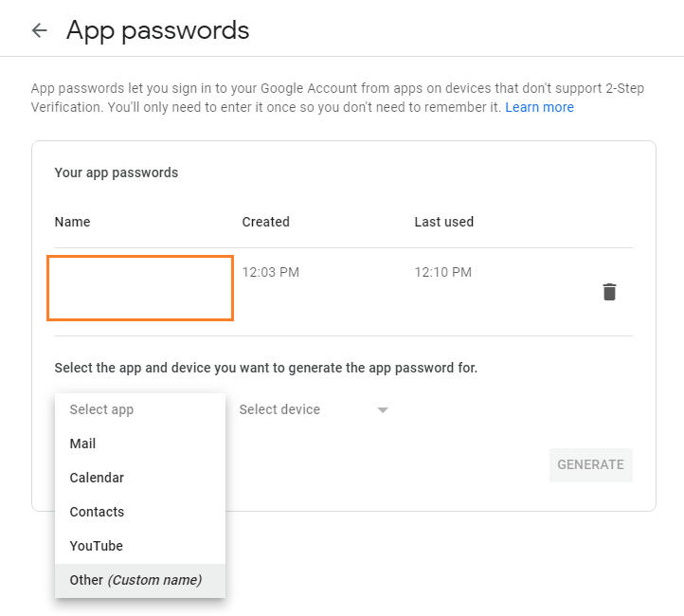The image size is (684, 616).
Task: Go back using the arrow icon
Action: pyautogui.click(x=39, y=30)
